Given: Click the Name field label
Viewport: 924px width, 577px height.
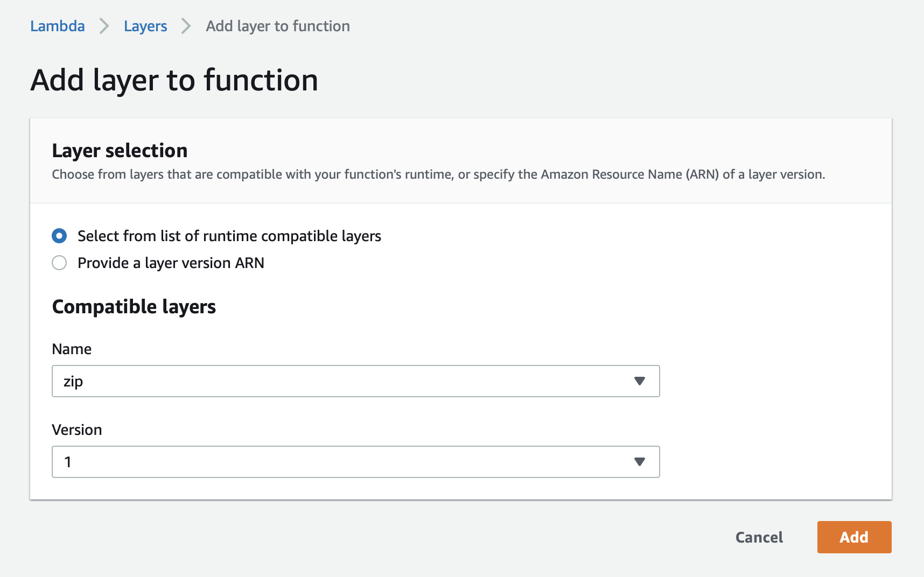Looking at the screenshot, I should point(72,349).
